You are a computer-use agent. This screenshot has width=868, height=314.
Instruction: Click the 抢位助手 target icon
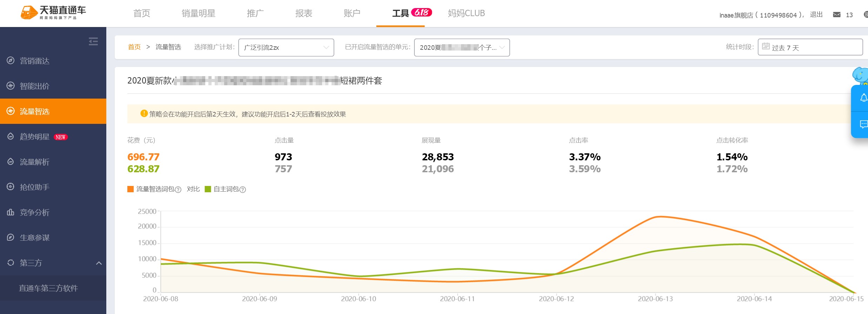(11, 187)
